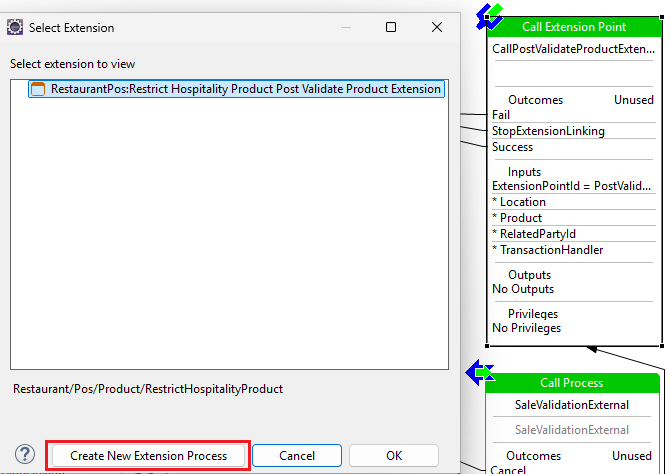
Task: Click the Unused label in Call Process node
Action: tap(632, 456)
